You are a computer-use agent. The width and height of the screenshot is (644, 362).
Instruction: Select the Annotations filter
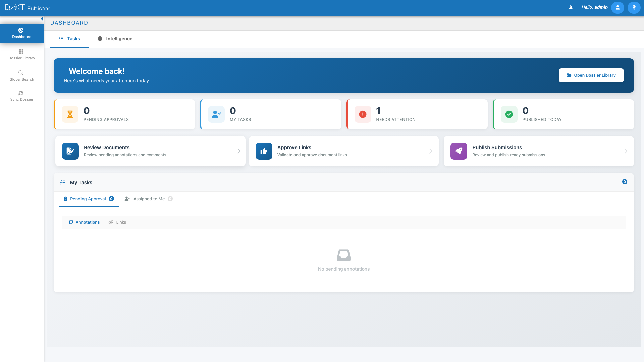[84, 222]
